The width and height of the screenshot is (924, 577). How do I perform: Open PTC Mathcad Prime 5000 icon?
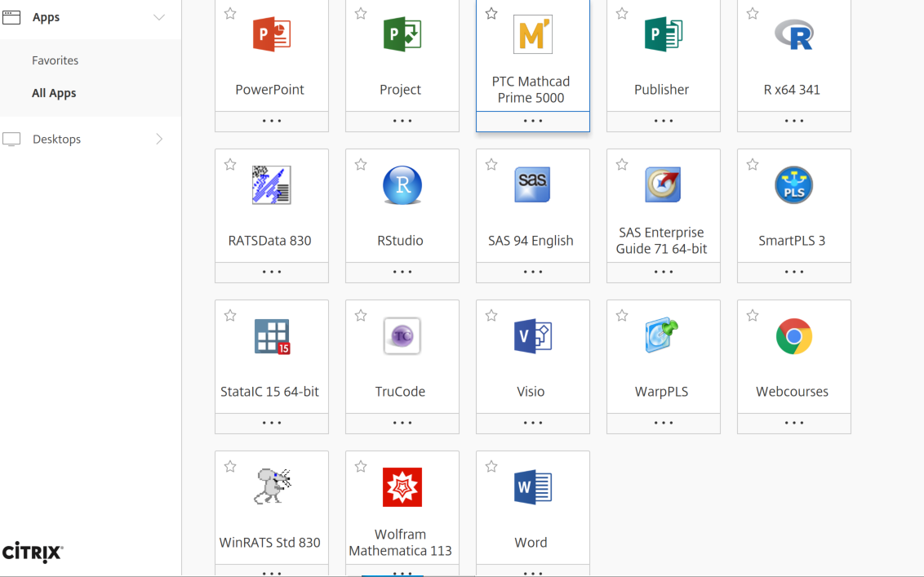[533, 34]
